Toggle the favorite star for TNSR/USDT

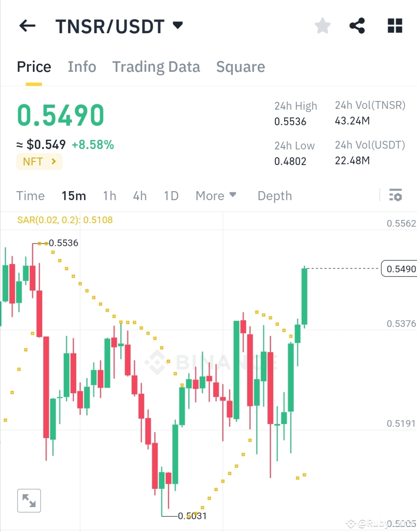[323, 26]
